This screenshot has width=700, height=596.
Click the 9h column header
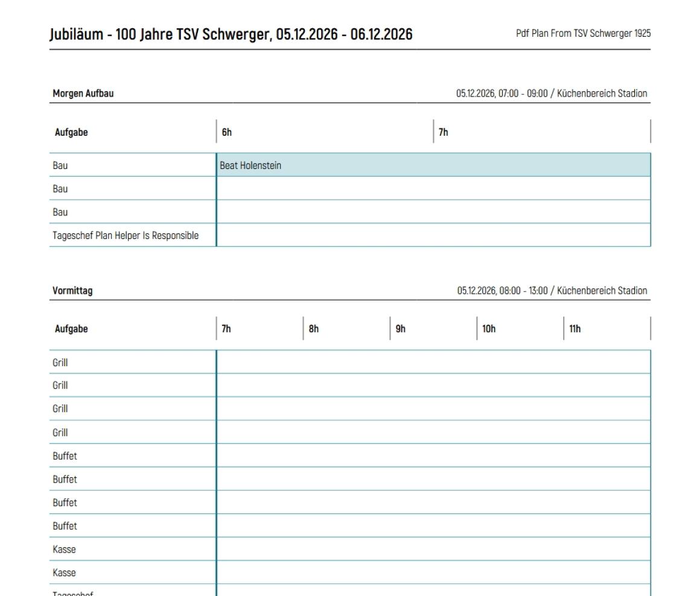(400, 328)
